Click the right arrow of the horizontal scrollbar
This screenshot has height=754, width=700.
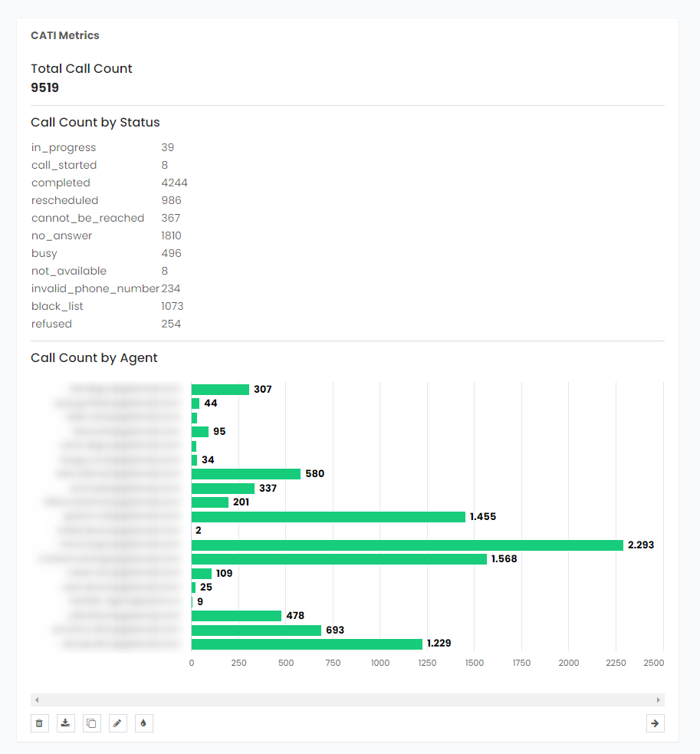tap(658, 699)
